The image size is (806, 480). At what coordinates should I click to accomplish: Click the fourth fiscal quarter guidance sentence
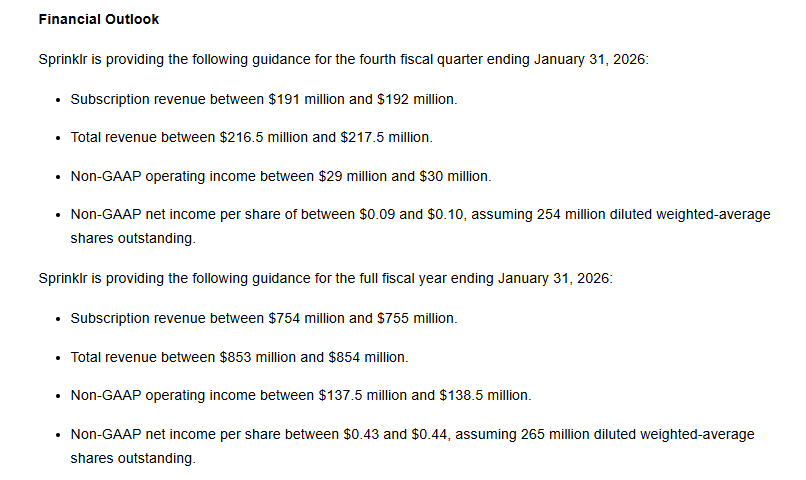tap(344, 60)
